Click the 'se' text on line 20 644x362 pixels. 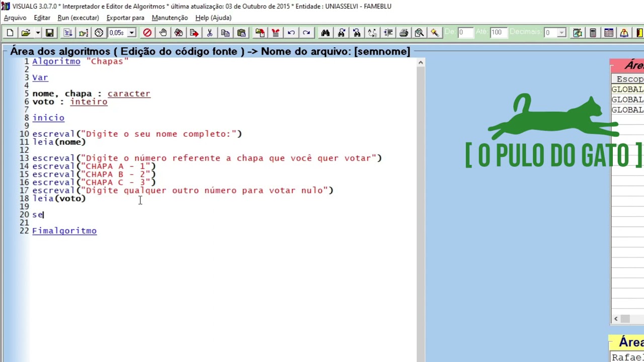pos(38,215)
